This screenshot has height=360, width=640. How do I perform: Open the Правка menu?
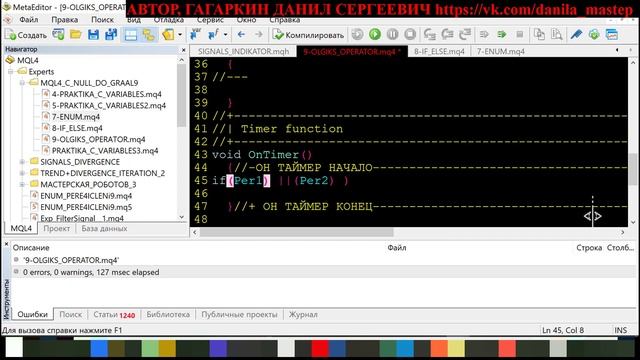point(64,20)
